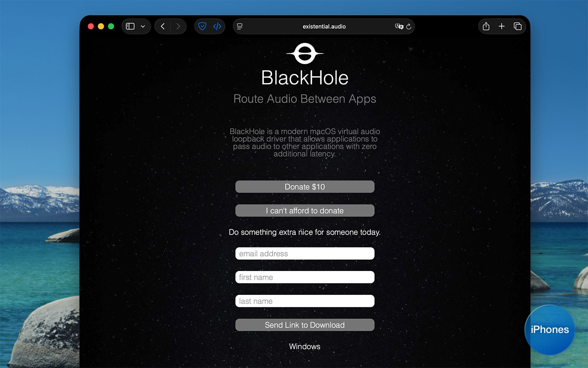The width and height of the screenshot is (588, 368).
Task: Focus the last name field
Action: click(305, 301)
